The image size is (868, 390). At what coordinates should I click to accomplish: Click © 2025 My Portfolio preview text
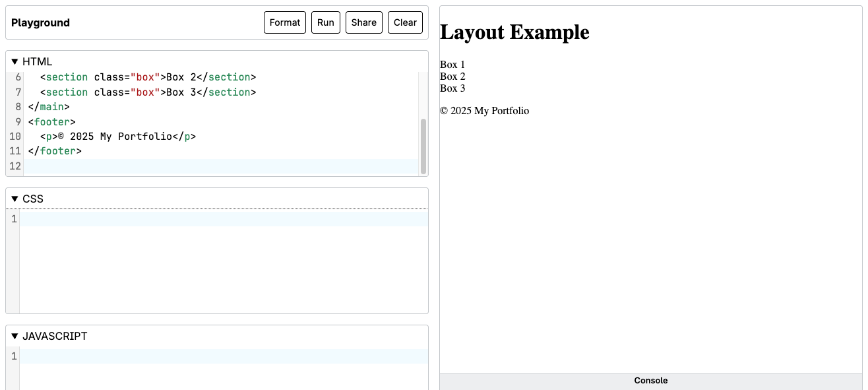click(484, 111)
